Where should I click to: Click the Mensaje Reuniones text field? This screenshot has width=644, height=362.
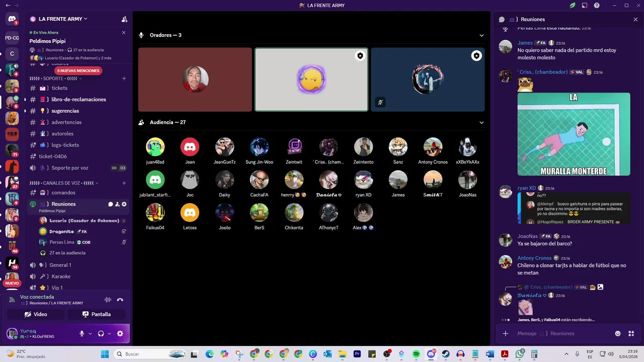[562, 333]
